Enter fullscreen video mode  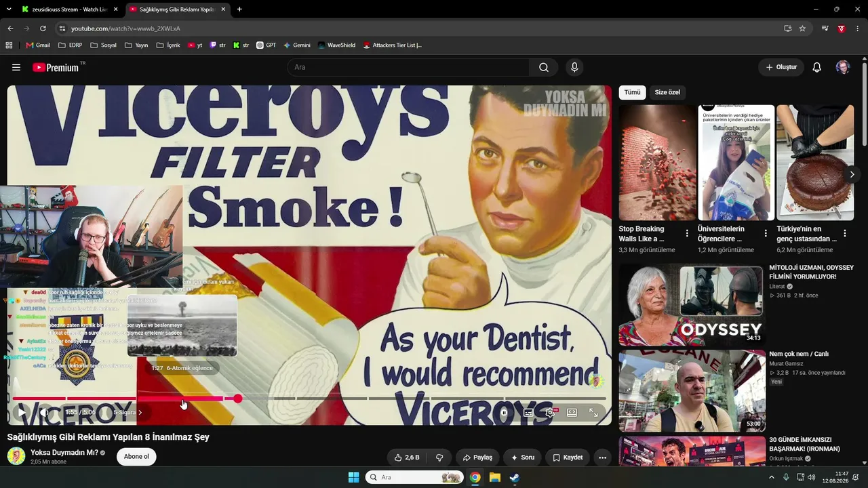click(593, 412)
